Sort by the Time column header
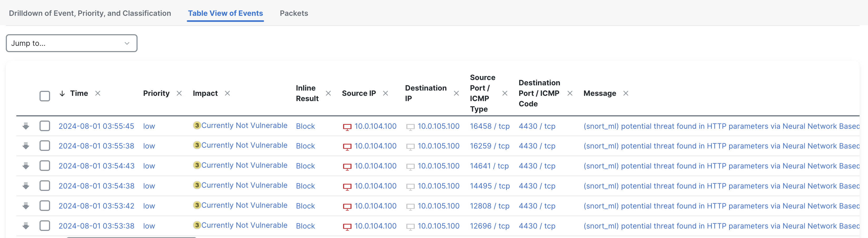 (x=79, y=93)
